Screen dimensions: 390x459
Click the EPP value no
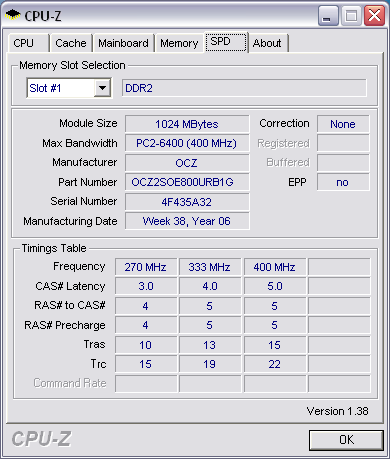point(343,182)
